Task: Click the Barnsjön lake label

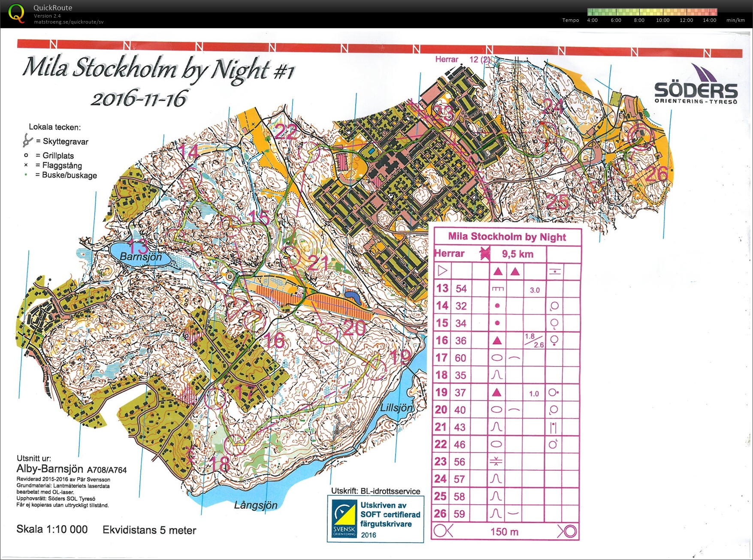Action: [141, 257]
